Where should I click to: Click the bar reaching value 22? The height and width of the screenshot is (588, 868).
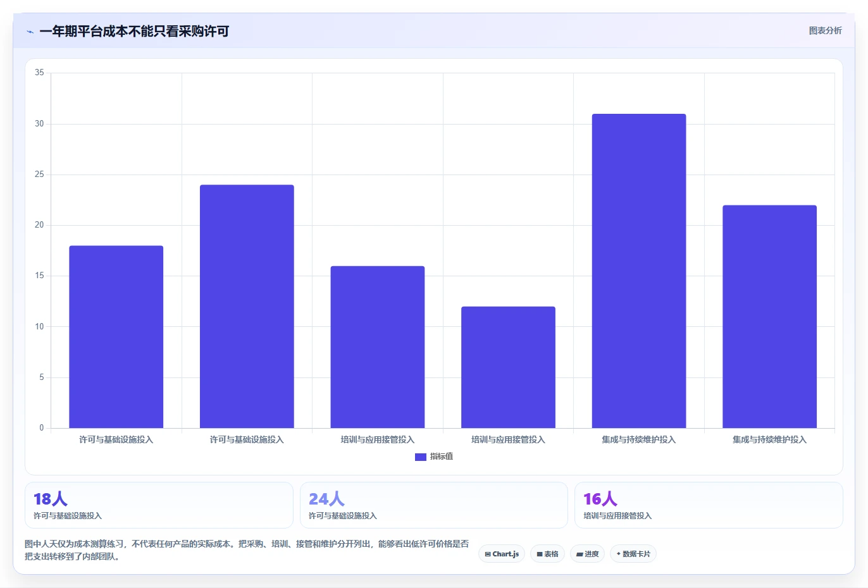click(x=769, y=317)
